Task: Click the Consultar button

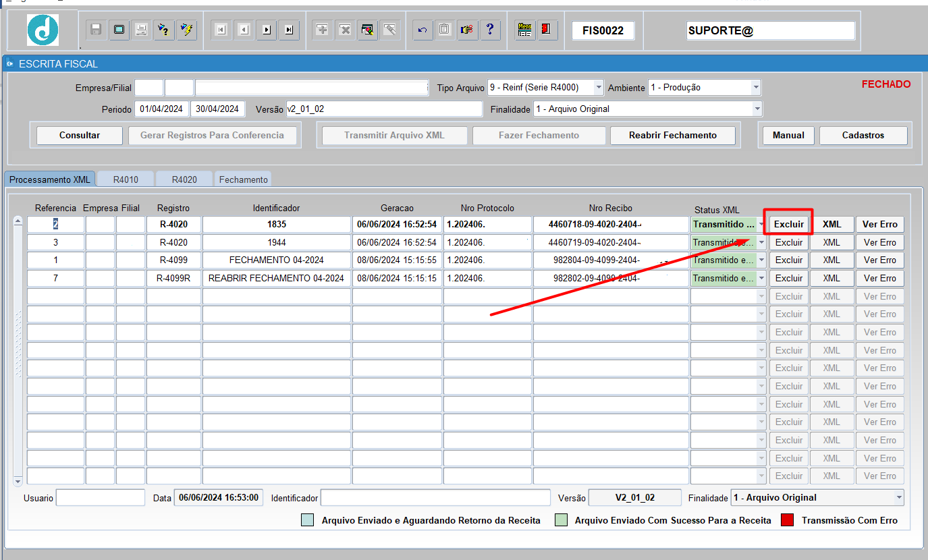Action: [80, 135]
